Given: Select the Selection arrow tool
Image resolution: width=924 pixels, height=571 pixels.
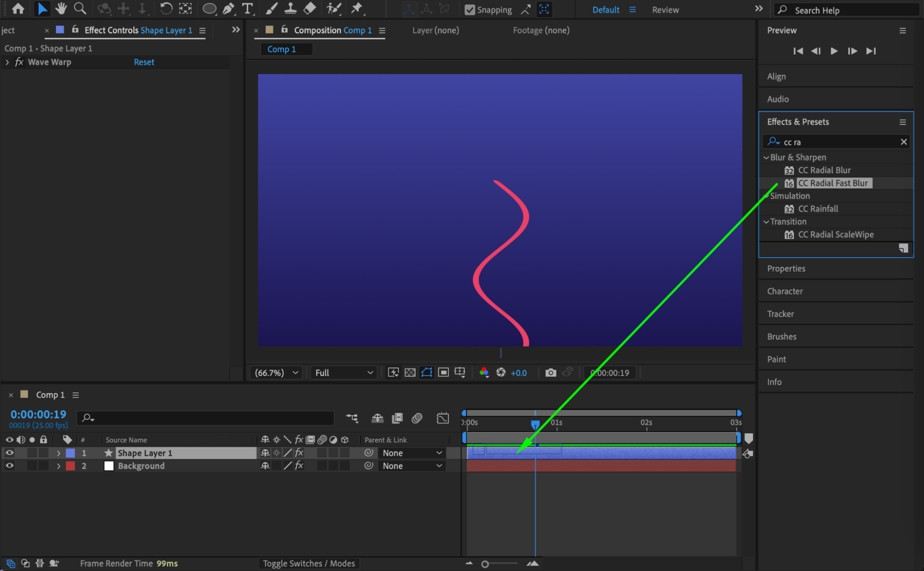Looking at the screenshot, I should 42,8.
